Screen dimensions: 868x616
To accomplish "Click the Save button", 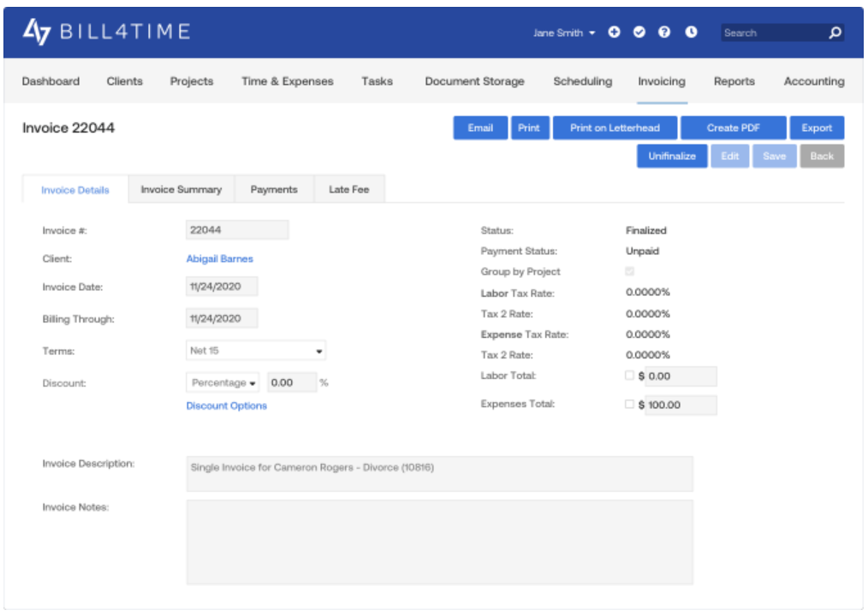I will [x=774, y=156].
